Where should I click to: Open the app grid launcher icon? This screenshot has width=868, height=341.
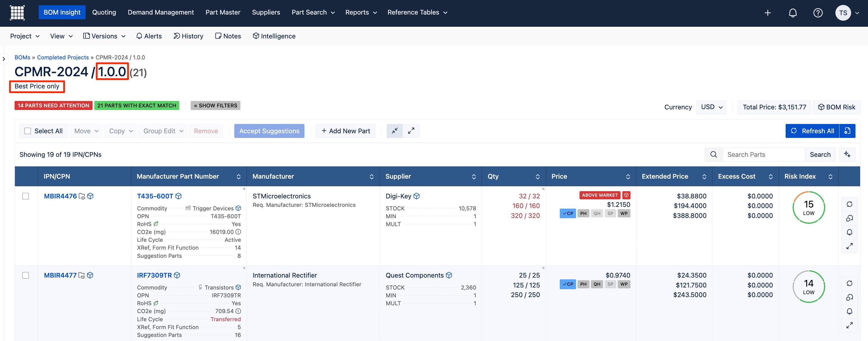pyautogui.click(x=17, y=13)
